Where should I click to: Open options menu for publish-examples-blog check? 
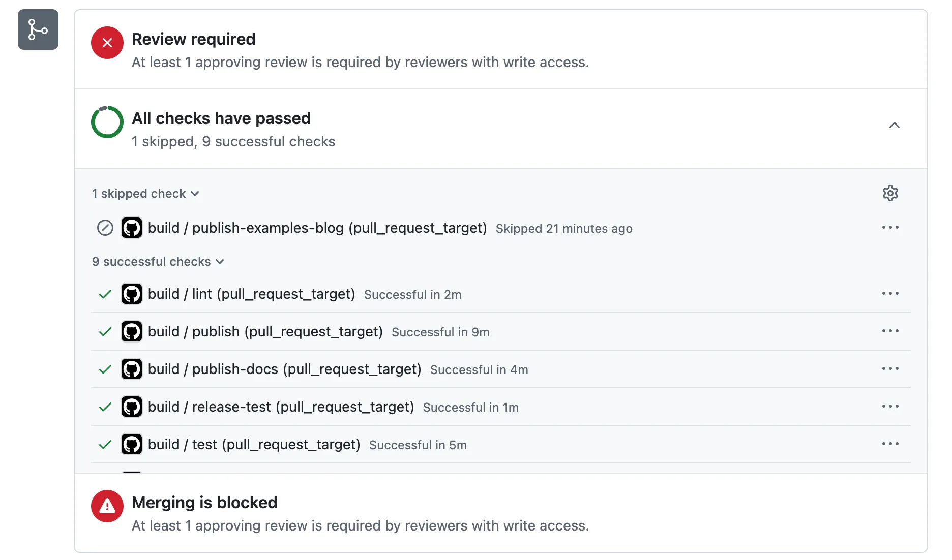pyautogui.click(x=890, y=227)
